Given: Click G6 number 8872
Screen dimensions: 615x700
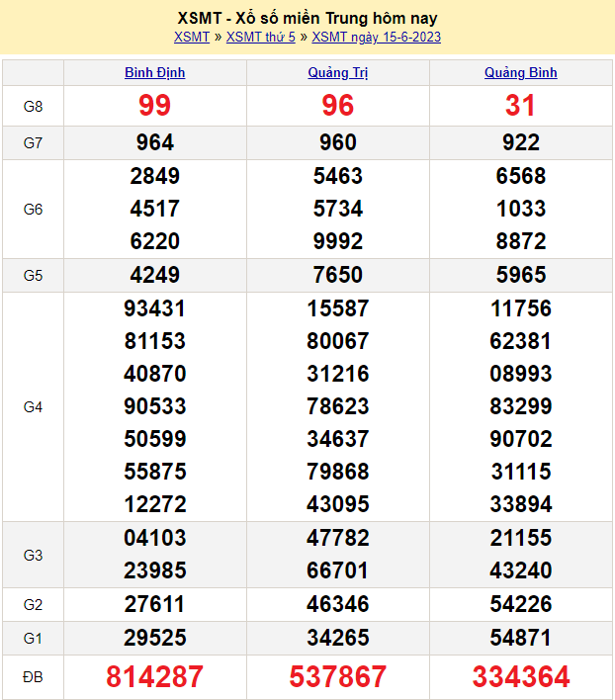Looking at the screenshot, I should [x=521, y=241].
